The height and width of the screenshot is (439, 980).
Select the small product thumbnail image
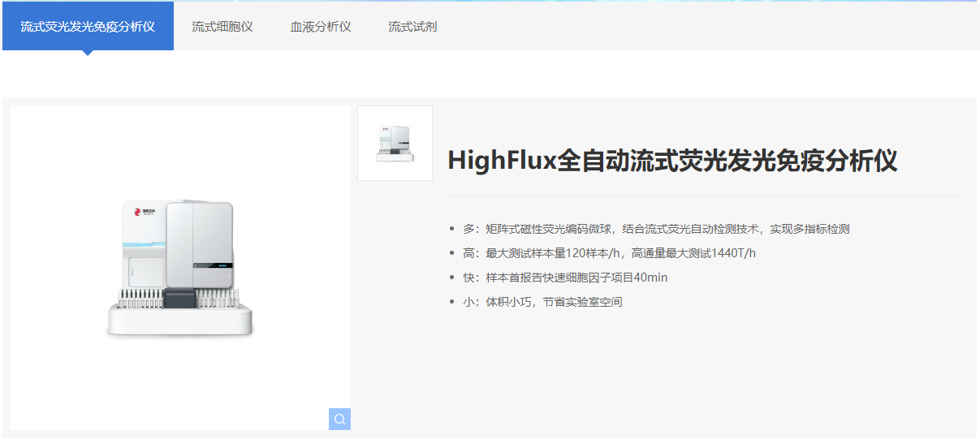tap(395, 143)
